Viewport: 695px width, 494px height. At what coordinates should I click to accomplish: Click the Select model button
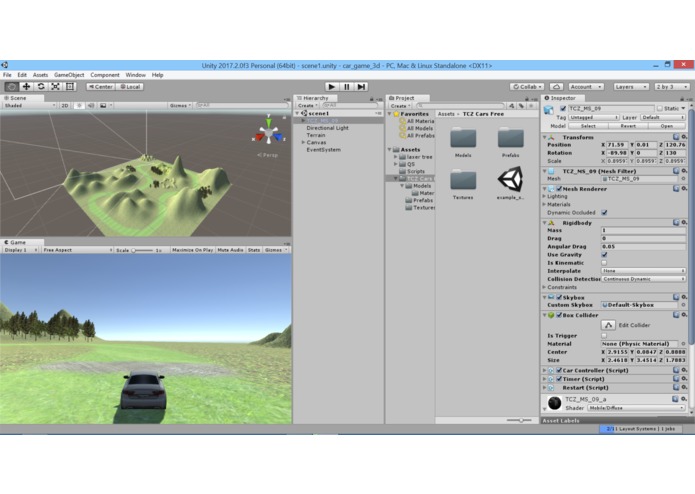588,126
